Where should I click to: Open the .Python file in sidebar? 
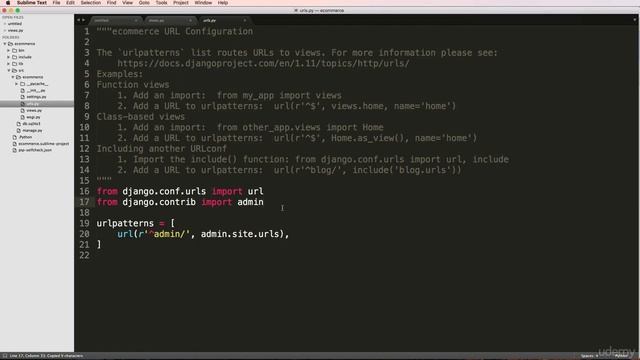click(25, 137)
